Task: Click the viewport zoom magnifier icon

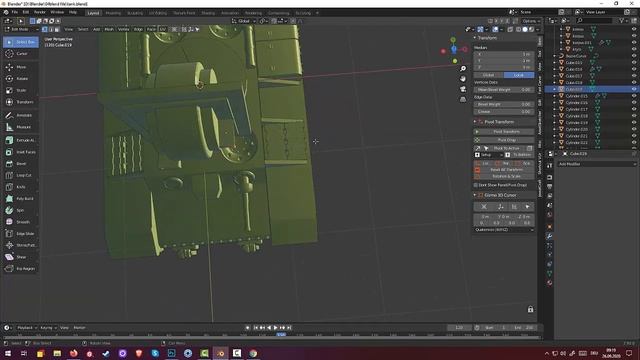Action: pos(463,69)
